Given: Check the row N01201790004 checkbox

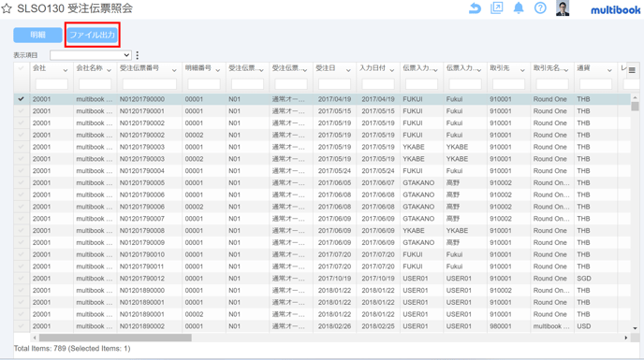Looking at the screenshot, I should pos(21,171).
